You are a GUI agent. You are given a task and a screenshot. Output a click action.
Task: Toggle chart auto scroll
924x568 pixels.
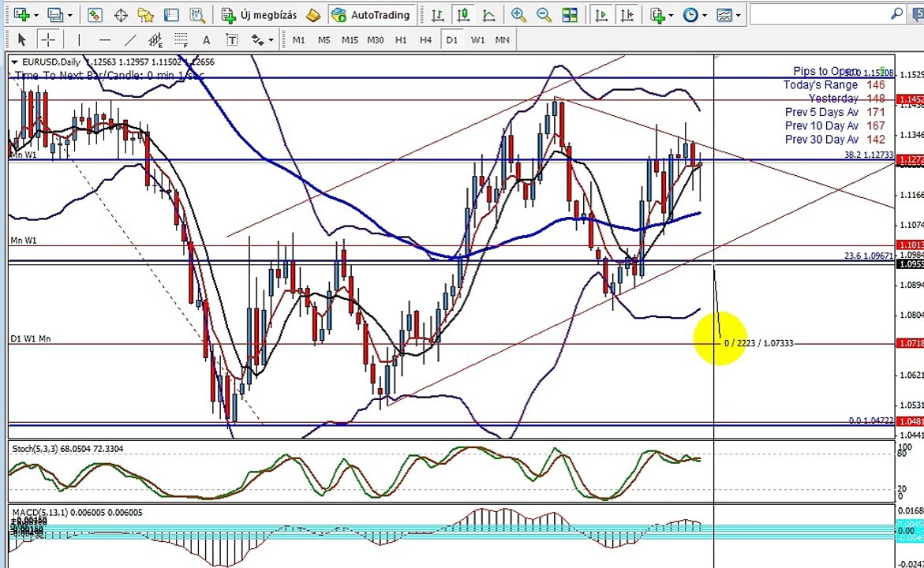point(601,15)
